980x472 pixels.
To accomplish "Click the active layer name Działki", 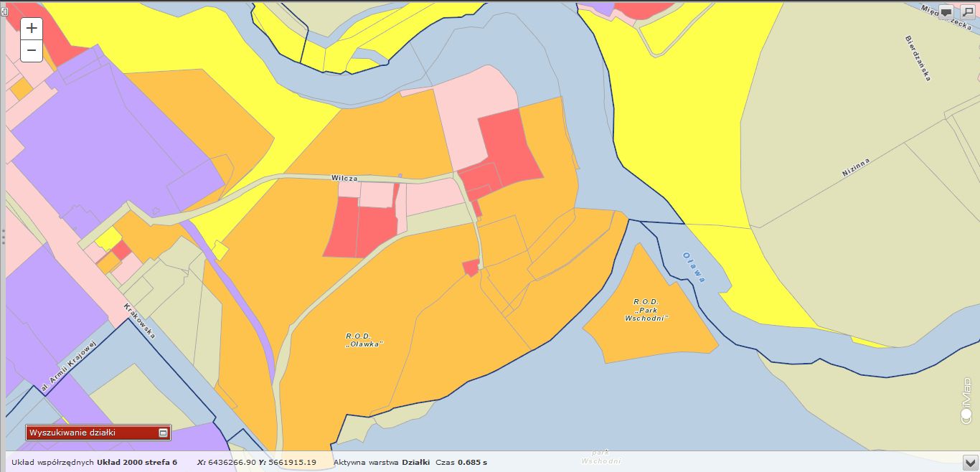I will tap(415, 462).
